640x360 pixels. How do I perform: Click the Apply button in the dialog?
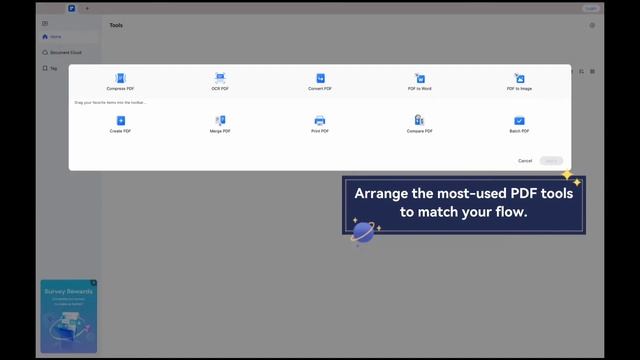click(x=551, y=161)
